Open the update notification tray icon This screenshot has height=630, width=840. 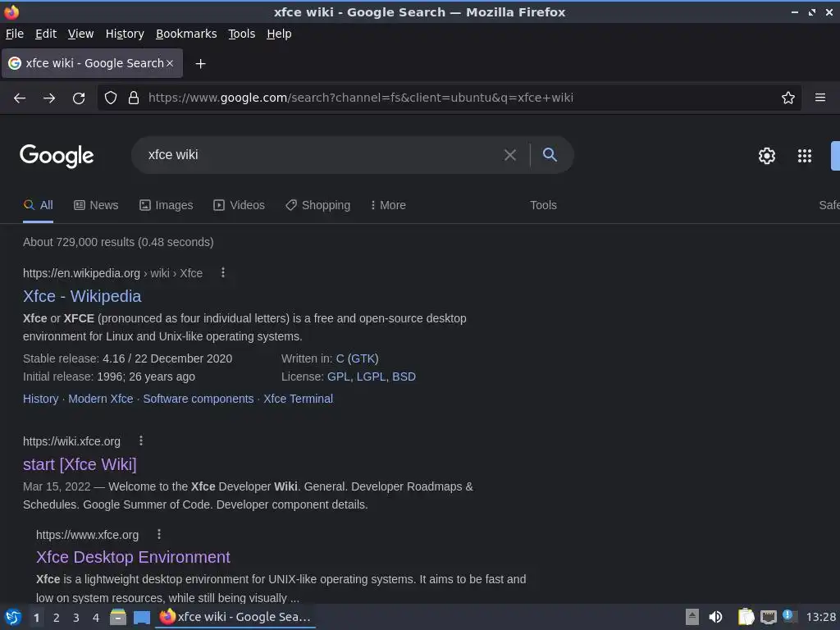[x=788, y=615]
